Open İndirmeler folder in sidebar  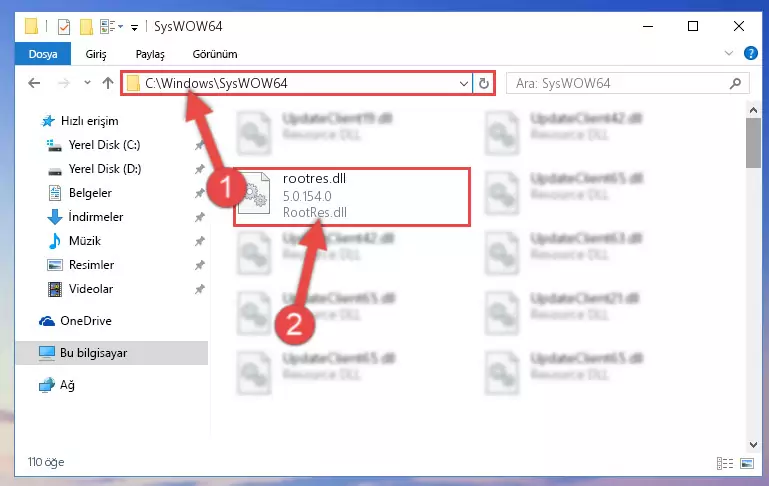96,217
